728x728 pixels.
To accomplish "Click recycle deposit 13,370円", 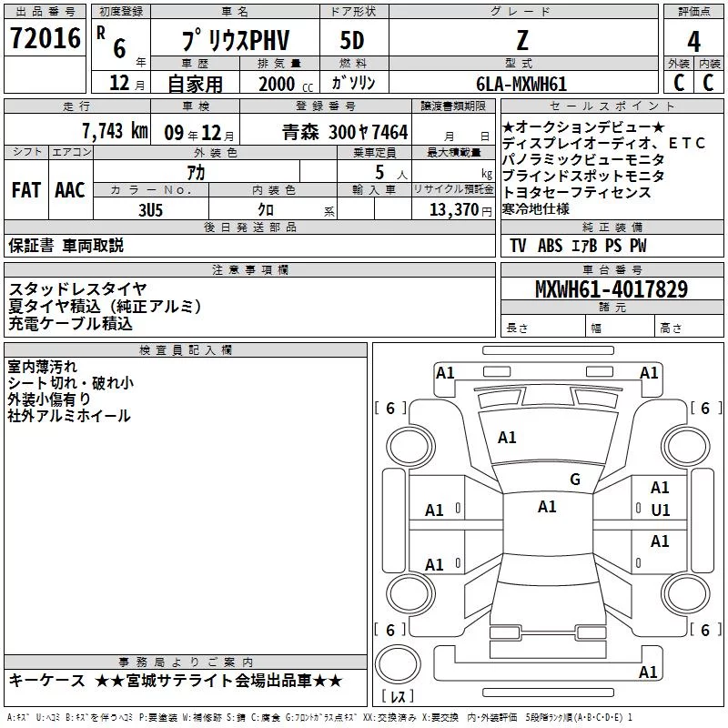I will [x=460, y=210].
